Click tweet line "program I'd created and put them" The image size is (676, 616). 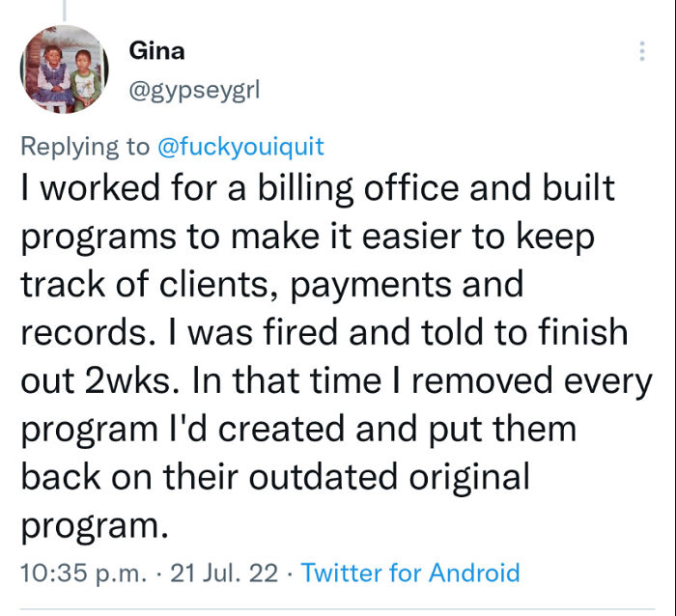(297, 430)
